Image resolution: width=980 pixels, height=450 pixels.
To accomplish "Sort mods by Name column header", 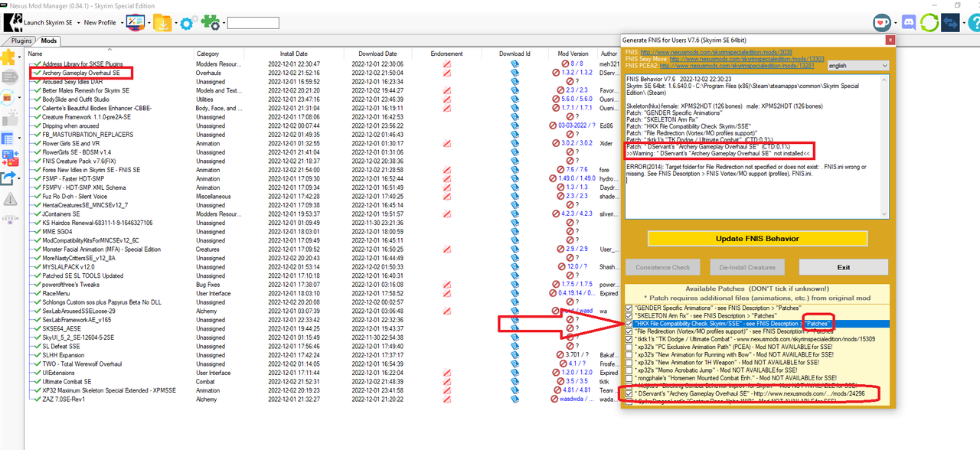I will click(x=35, y=54).
